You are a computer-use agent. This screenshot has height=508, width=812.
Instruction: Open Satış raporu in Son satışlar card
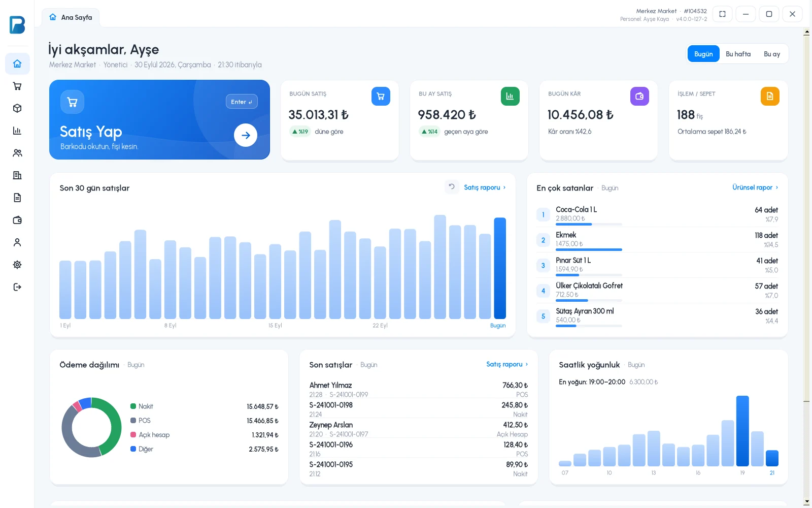pyautogui.click(x=507, y=364)
